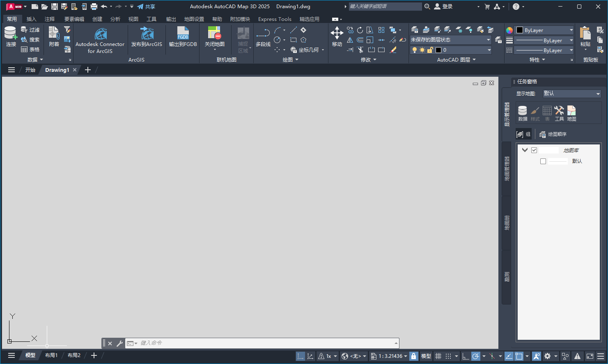This screenshot has height=364, width=608.
Task: Click the 表格 table tool in ribbon
Action: (30, 50)
